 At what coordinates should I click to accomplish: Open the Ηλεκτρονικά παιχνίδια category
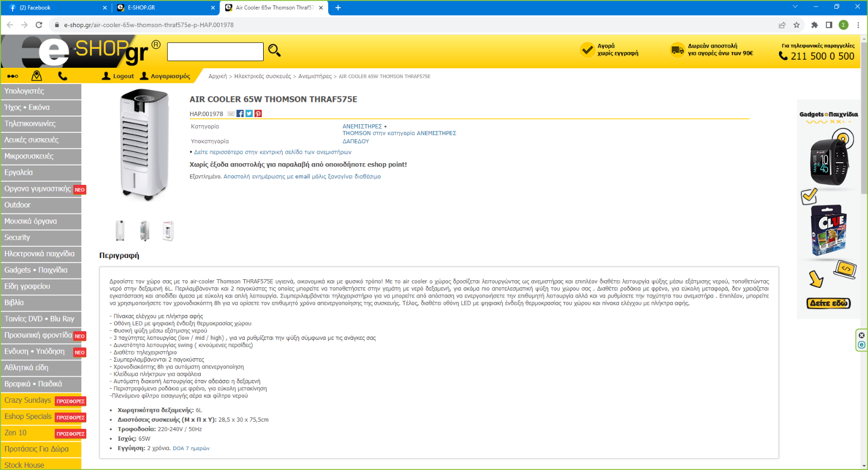pyautogui.click(x=41, y=254)
